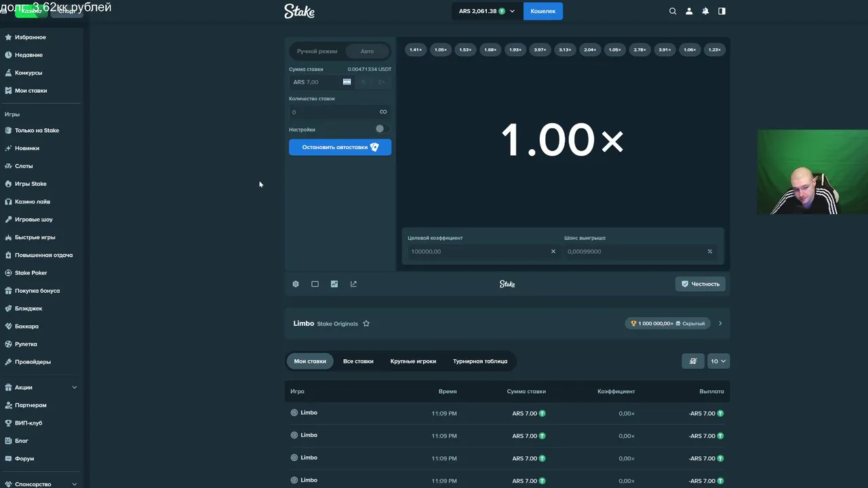The height and width of the screenshot is (488, 868).
Task: Click the 1.41× previous result pill
Action: click(x=416, y=49)
